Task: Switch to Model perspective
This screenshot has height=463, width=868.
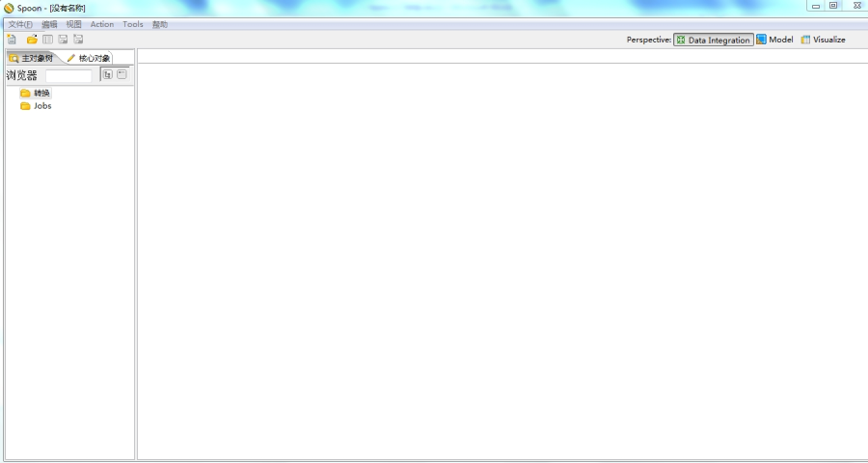Action: pyautogui.click(x=774, y=40)
